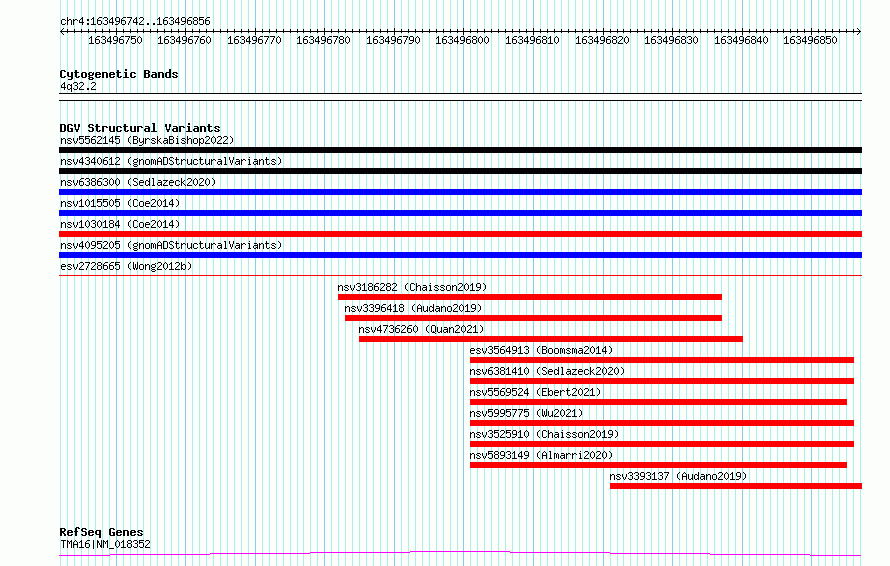The image size is (890, 566).
Task: Click the thin red line under esv2728665
Action: tap(460, 275)
